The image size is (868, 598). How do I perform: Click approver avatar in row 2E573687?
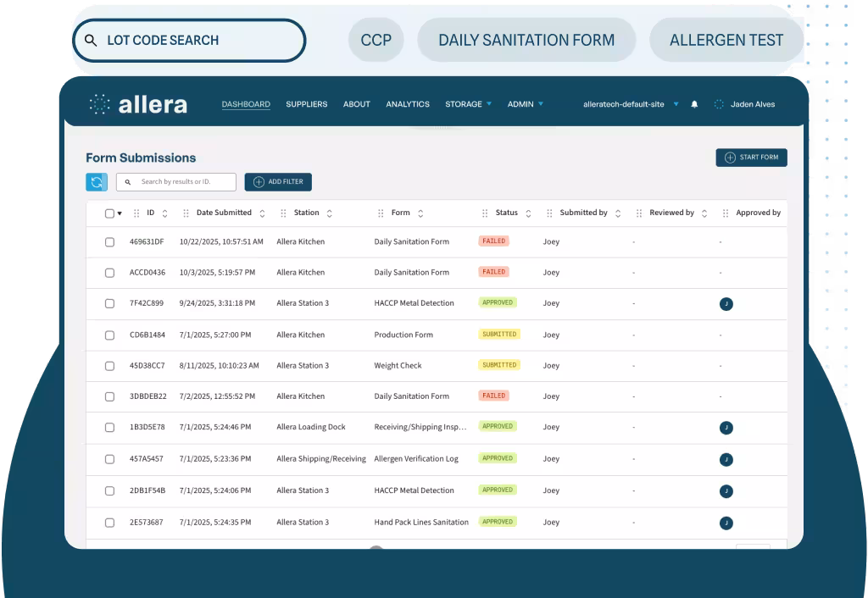[x=726, y=523]
